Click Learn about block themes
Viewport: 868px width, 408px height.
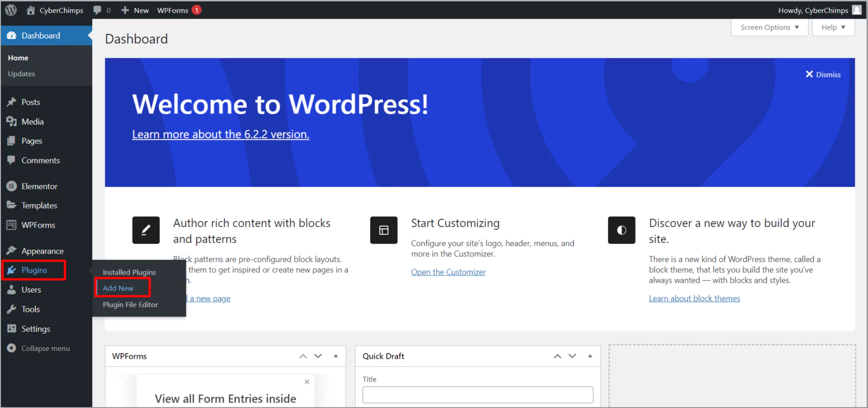[x=694, y=298]
